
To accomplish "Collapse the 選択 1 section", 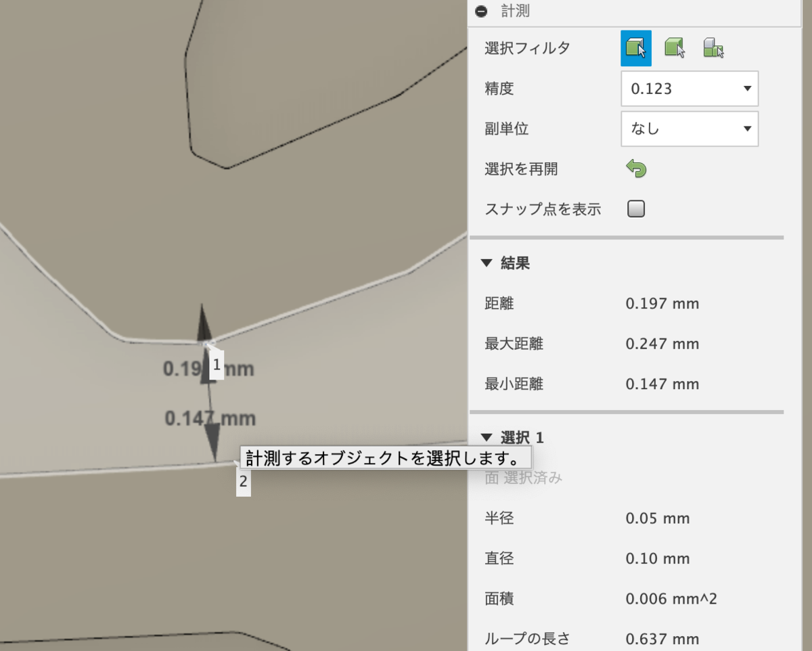I will click(486, 437).
